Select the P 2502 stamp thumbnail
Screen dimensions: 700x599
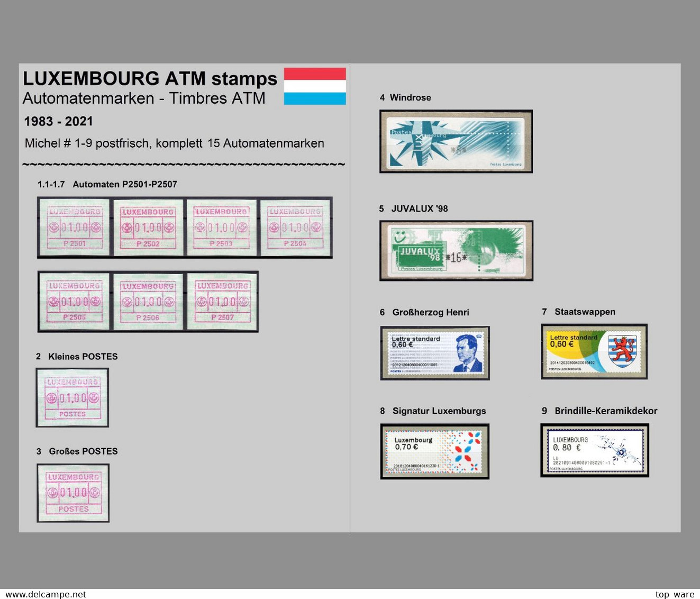coord(148,228)
